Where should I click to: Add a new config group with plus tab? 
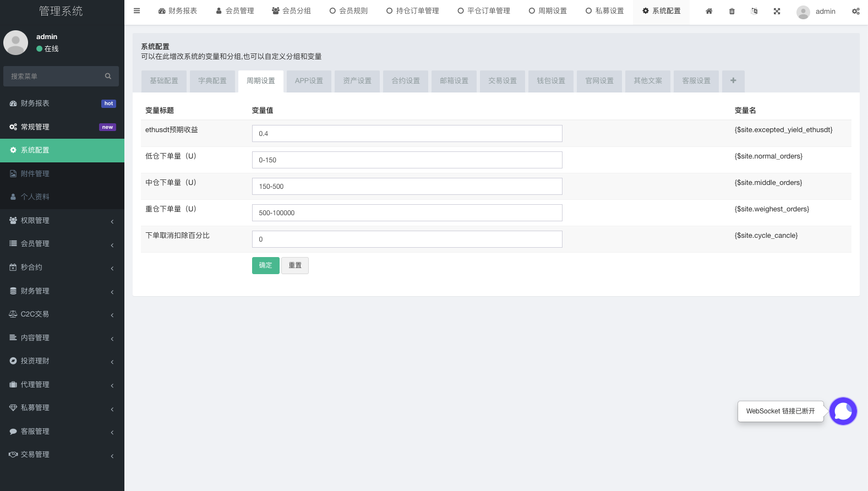coord(733,80)
